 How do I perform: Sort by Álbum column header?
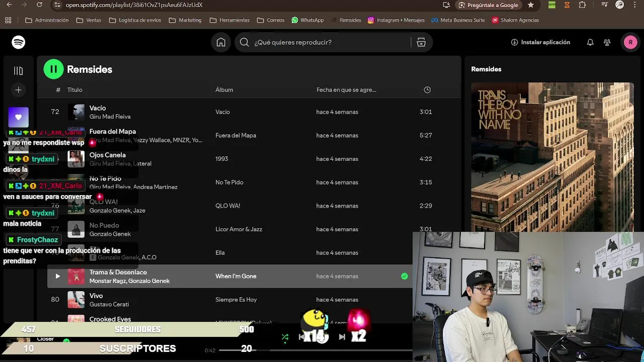point(224,90)
